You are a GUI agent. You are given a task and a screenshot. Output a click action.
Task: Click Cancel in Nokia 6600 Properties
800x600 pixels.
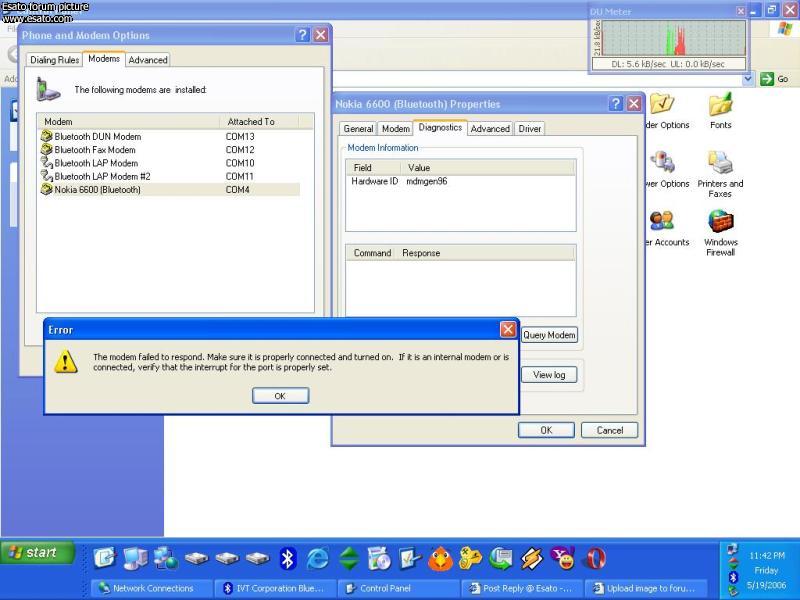tap(610, 430)
